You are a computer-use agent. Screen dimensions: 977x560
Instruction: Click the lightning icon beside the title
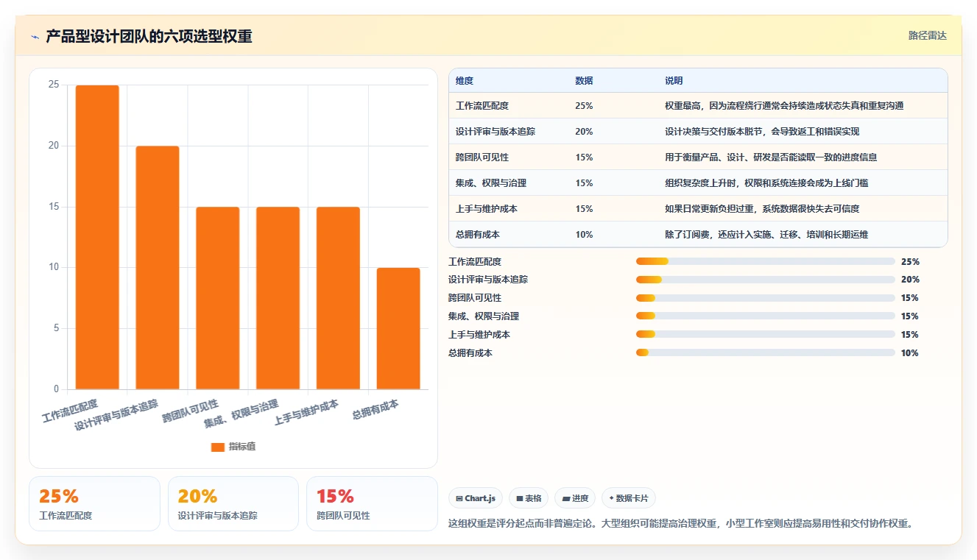(x=35, y=36)
